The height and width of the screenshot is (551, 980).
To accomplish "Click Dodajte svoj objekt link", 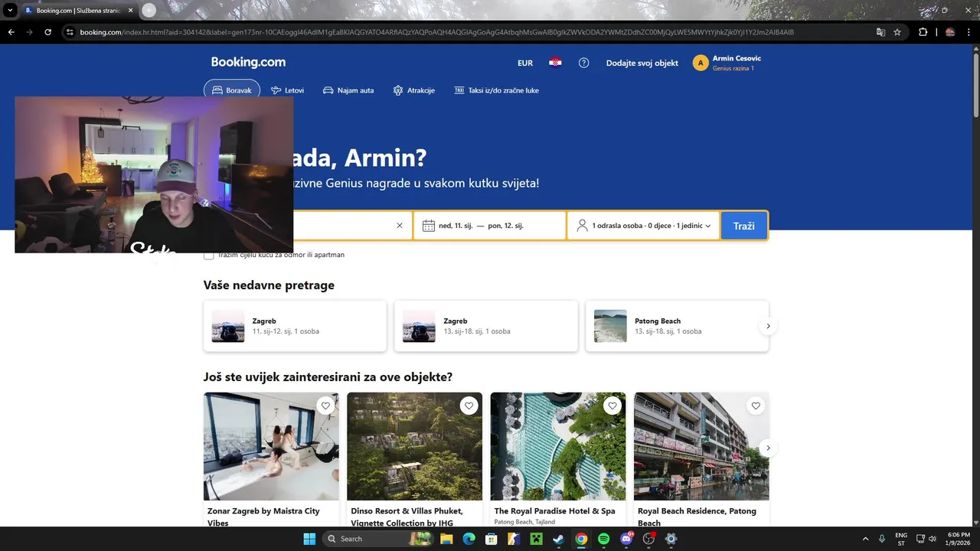I will tap(642, 63).
